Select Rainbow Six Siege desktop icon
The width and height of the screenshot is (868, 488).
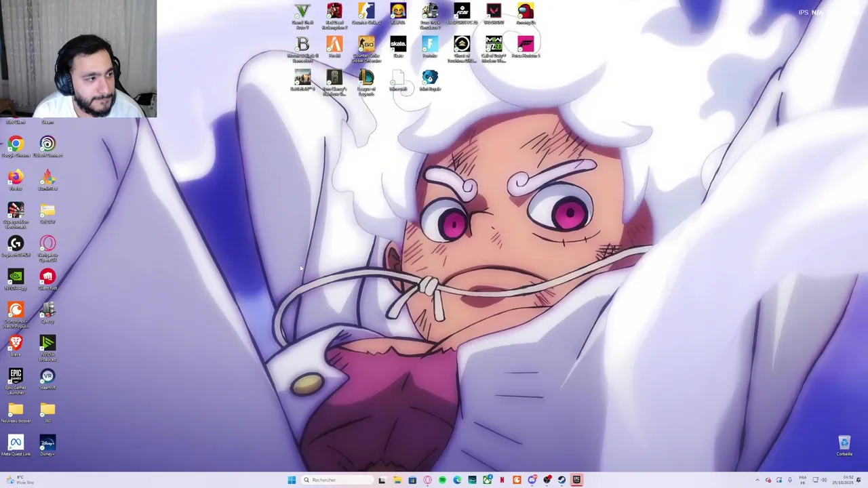pos(334,82)
